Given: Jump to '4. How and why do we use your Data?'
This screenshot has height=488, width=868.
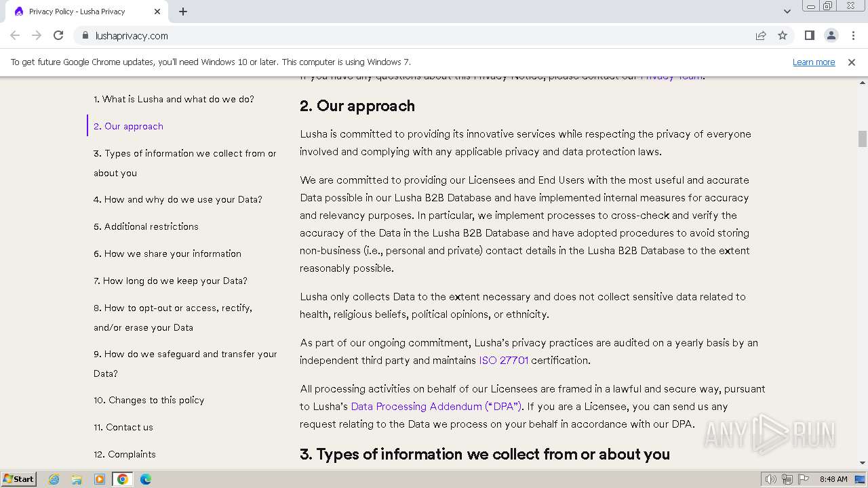Looking at the screenshot, I should click(178, 199).
